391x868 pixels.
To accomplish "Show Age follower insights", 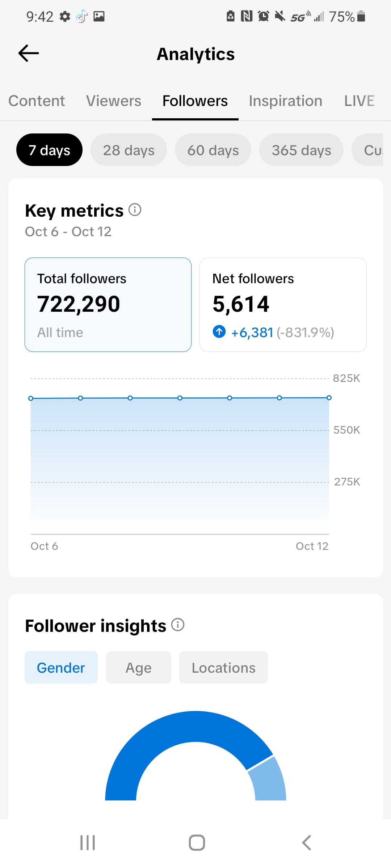I will click(x=138, y=668).
